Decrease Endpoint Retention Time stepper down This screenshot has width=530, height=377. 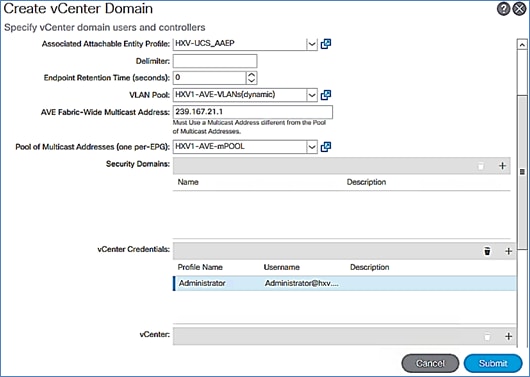tap(251, 81)
